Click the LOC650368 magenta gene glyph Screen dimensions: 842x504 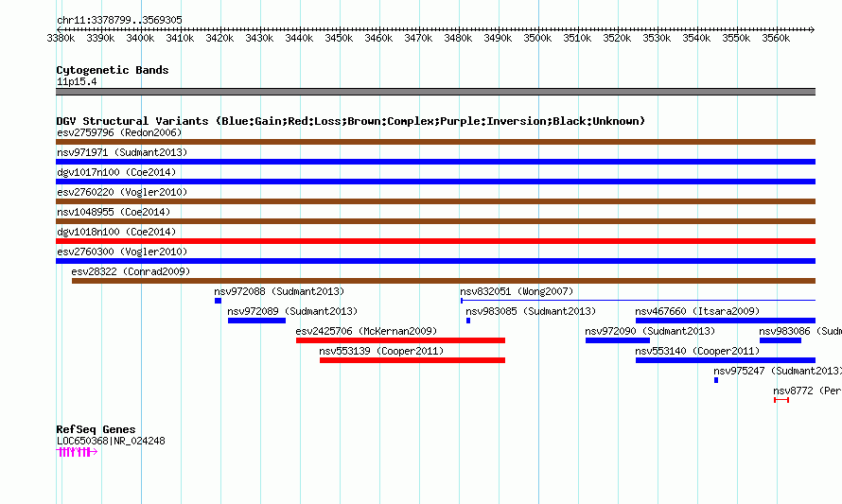tap(77, 452)
